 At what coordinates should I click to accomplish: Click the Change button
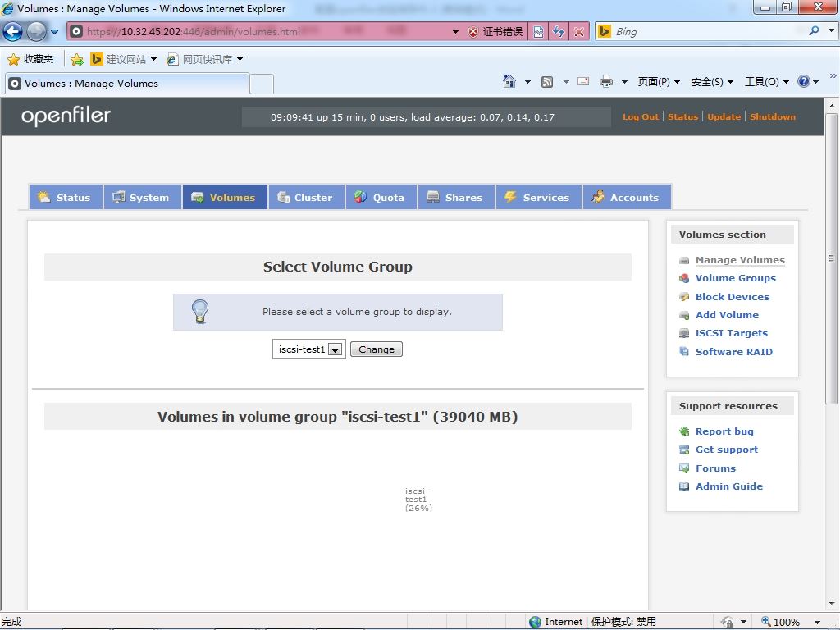point(376,349)
